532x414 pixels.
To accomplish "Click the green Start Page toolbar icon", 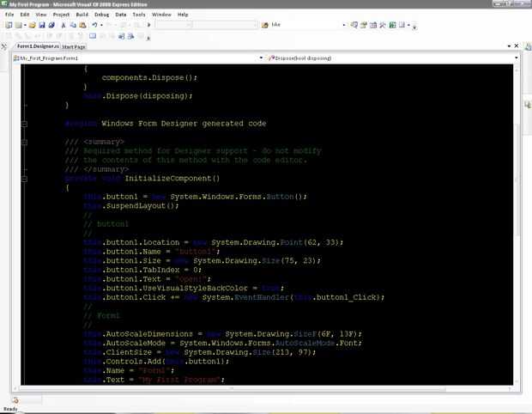I will [x=392, y=25].
